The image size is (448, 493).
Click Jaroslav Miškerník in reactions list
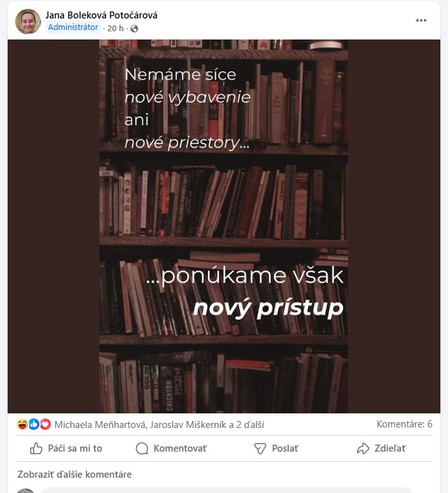pyautogui.click(x=188, y=425)
